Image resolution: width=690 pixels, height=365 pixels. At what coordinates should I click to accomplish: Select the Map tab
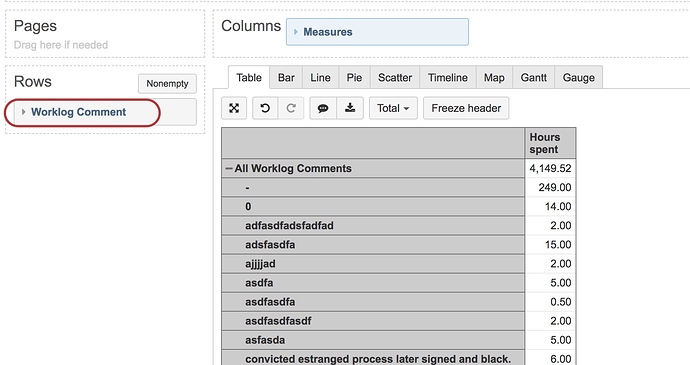pos(494,77)
